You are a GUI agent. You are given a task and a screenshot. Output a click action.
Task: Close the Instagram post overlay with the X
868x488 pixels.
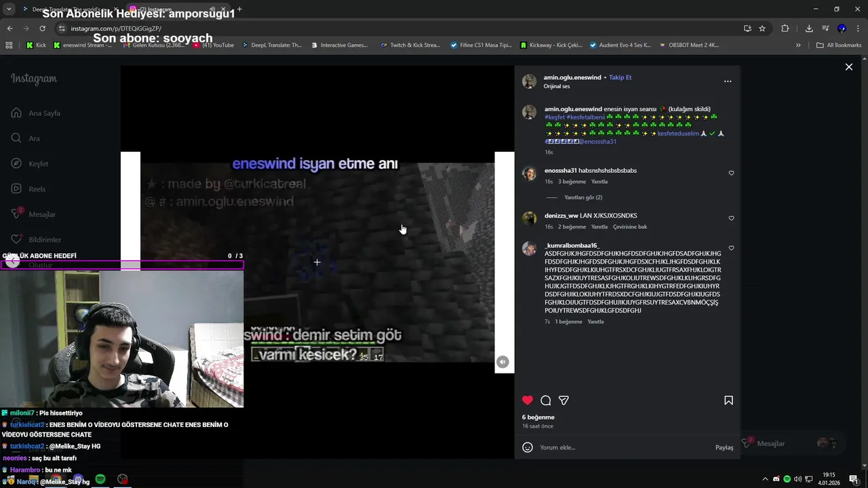[848, 67]
